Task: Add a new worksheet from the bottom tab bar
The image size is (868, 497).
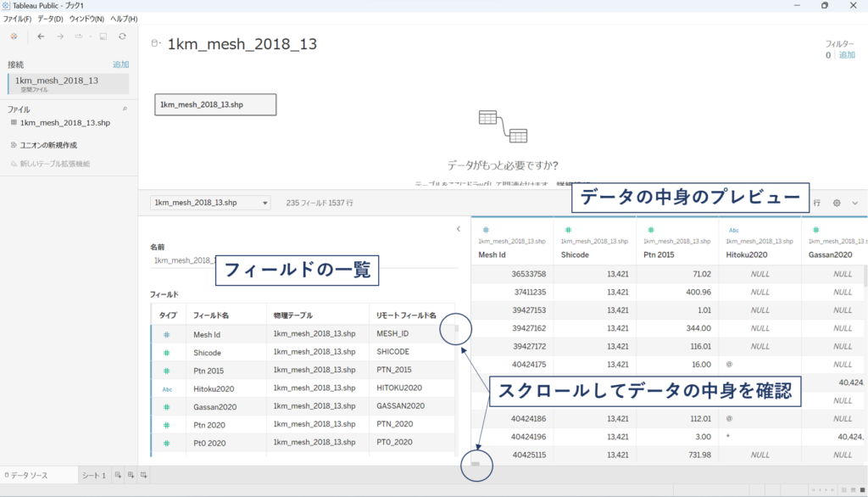Action: click(x=118, y=476)
